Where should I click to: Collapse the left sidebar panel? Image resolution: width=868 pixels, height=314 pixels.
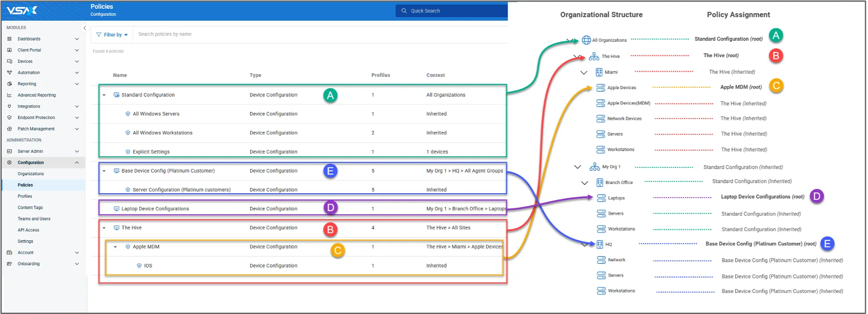[85, 28]
